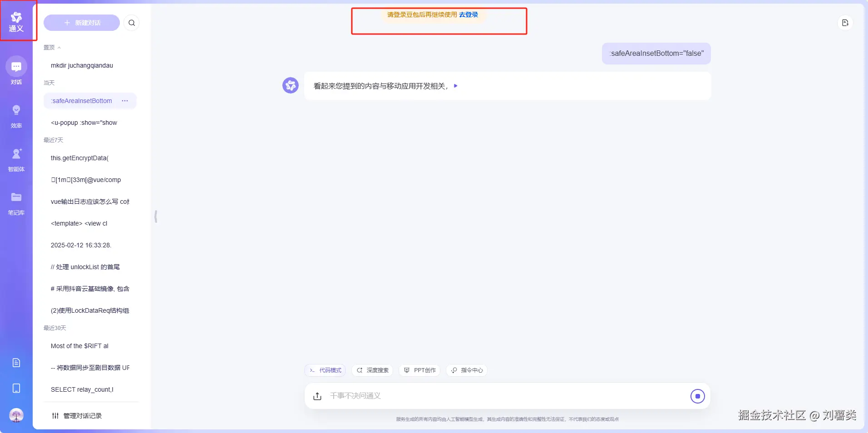
Task: Click the 新建对话 new chat button
Action: tap(82, 22)
